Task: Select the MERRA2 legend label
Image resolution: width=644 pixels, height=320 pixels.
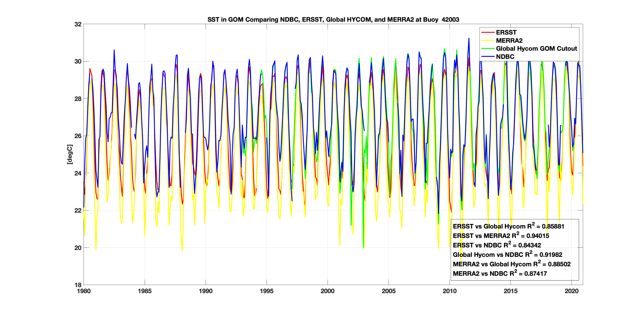Action: [x=509, y=41]
